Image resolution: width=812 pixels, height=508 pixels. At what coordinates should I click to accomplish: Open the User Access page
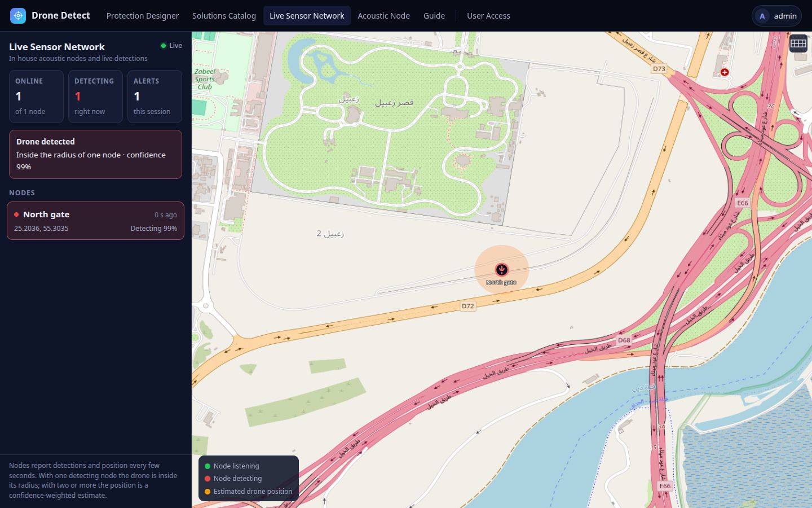click(x=488, y=16)
